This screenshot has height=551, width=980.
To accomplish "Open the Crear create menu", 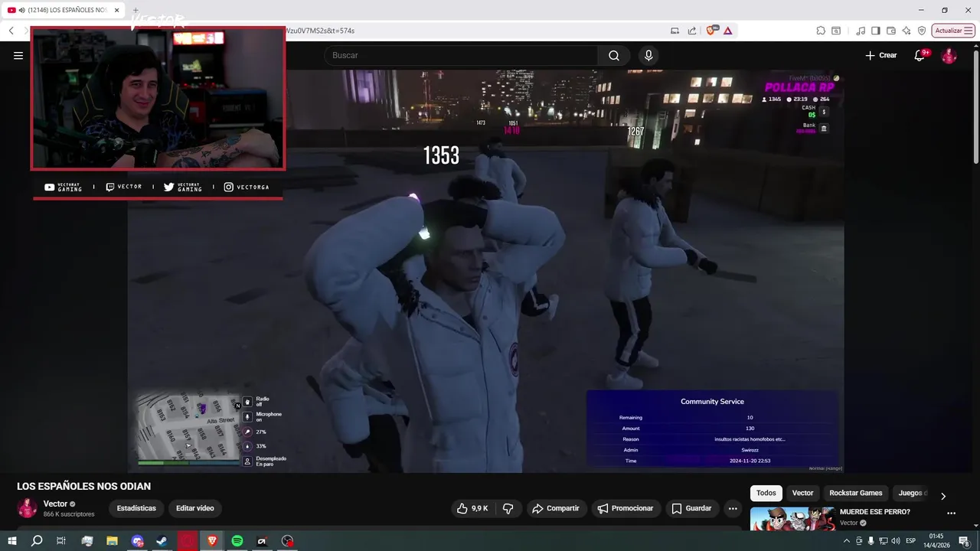I will click(880, 55).
